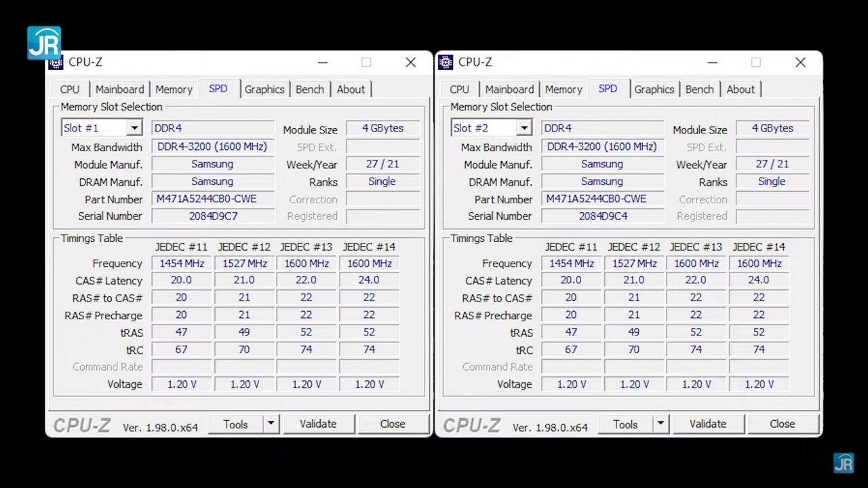Switch to Mainboard tab in right window
868x488 pixels.
pos(509,89)
